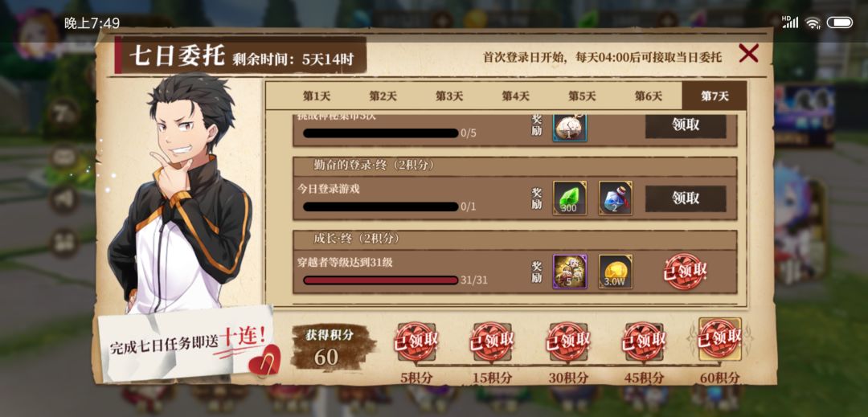Go to the 第4天 tab

coord(515,96)
